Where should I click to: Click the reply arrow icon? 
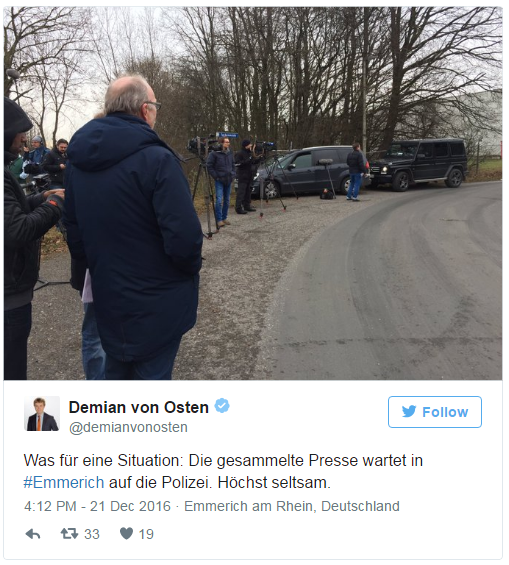[33, 534]
